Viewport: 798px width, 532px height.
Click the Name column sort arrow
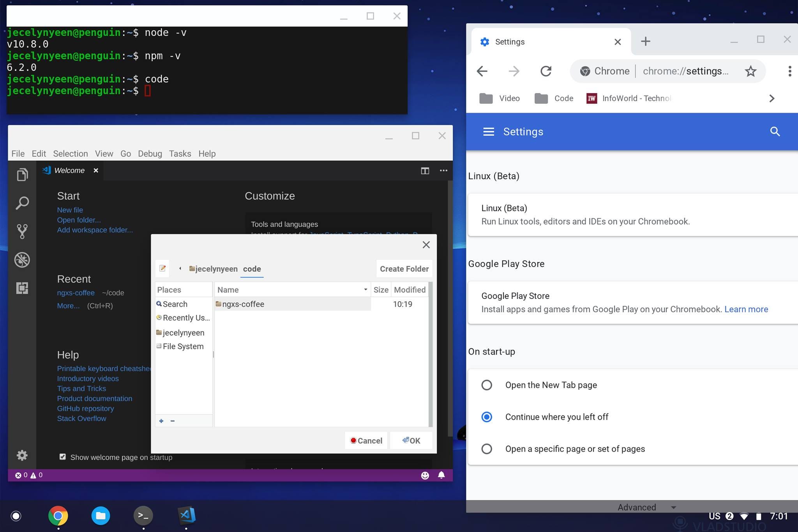[365, 290]
